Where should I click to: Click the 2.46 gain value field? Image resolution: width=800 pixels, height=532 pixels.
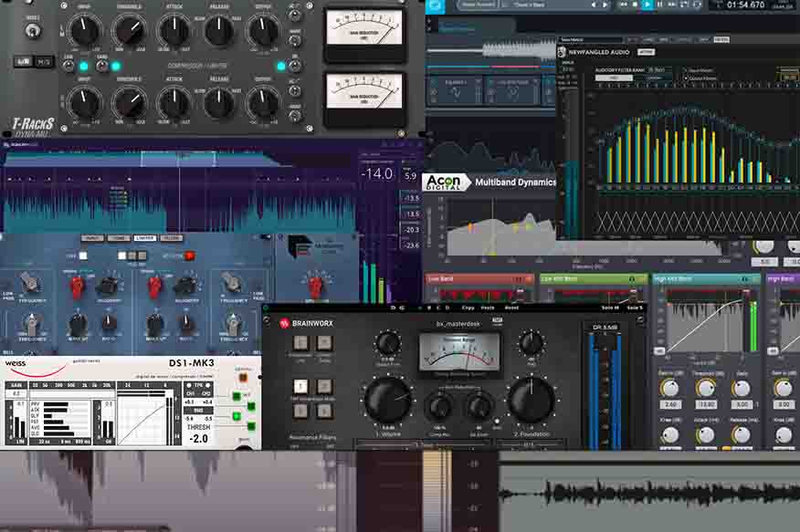(x=670, y=404)
